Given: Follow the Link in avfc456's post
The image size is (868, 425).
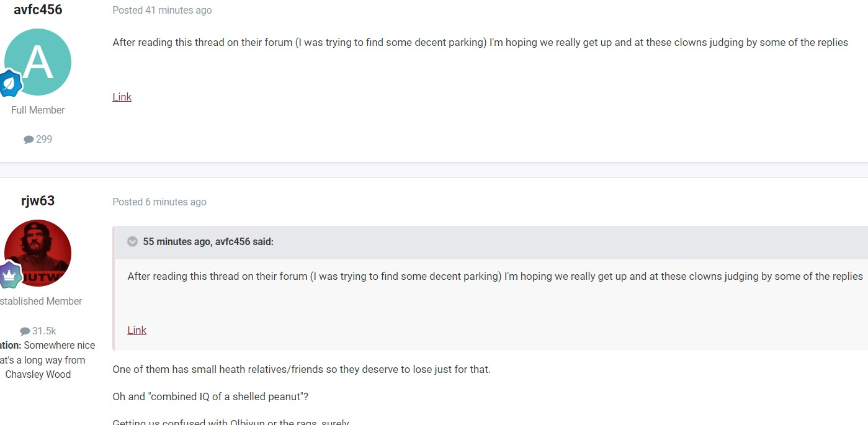Looking at the screenshot, I should 122,97.
